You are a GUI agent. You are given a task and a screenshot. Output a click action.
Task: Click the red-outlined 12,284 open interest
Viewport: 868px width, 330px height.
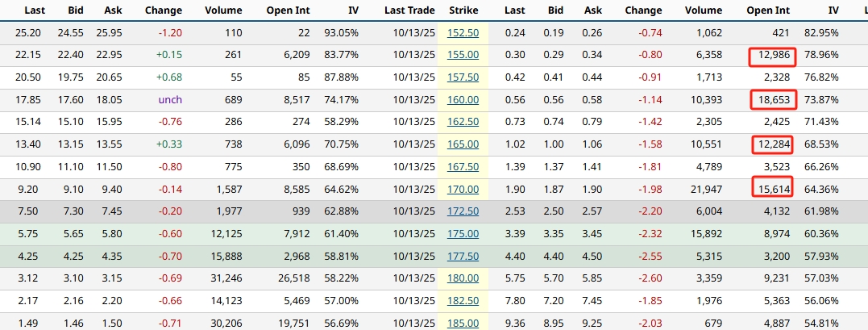click(771, 144)
